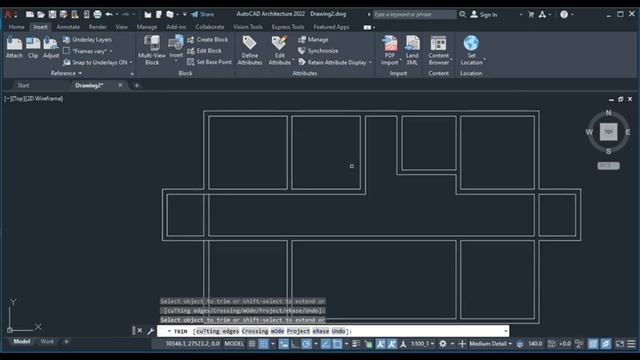Click the Plot printer icon
Image resolution: width=640 pixels, height=360 pixels.
coord(97,14)
